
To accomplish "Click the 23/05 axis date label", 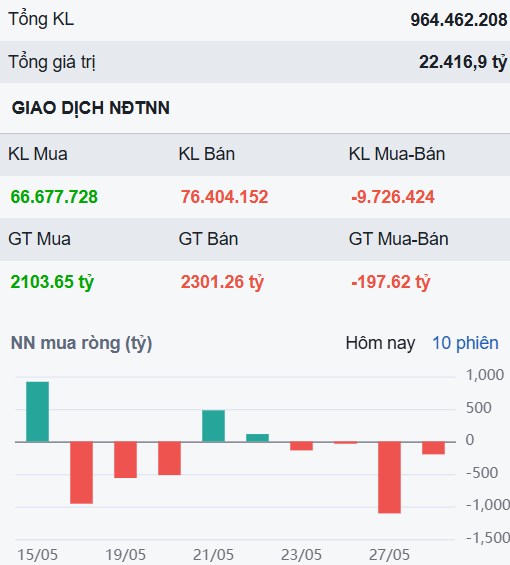I will (x=301, y=555).
